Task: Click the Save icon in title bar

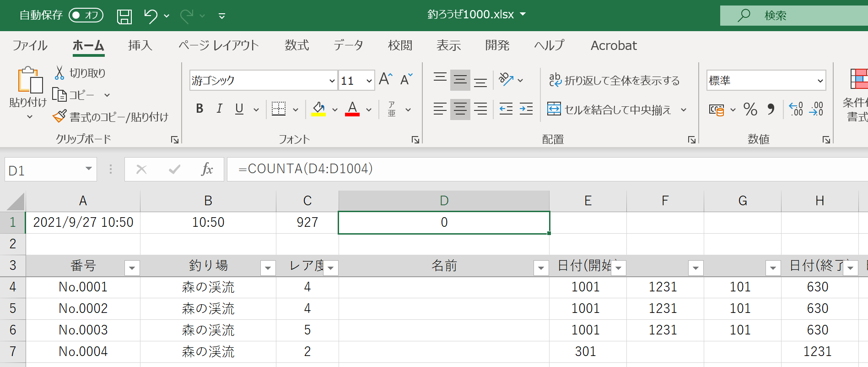Action: point(124,16)
